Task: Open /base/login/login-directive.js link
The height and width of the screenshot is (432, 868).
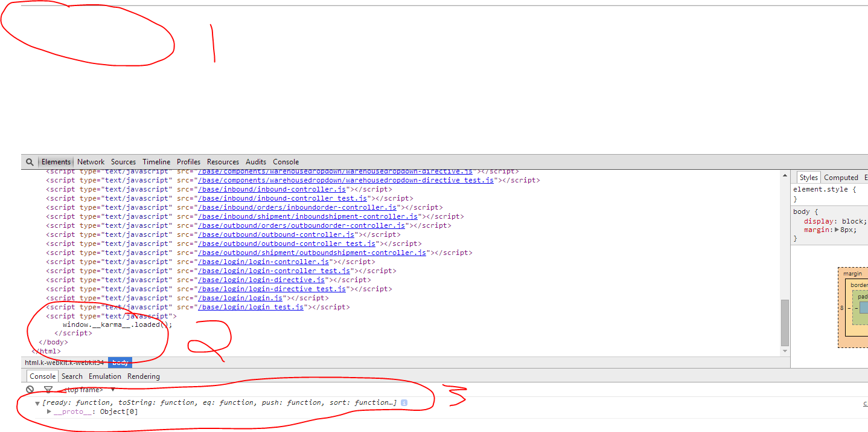Action: tap(261, 280)
